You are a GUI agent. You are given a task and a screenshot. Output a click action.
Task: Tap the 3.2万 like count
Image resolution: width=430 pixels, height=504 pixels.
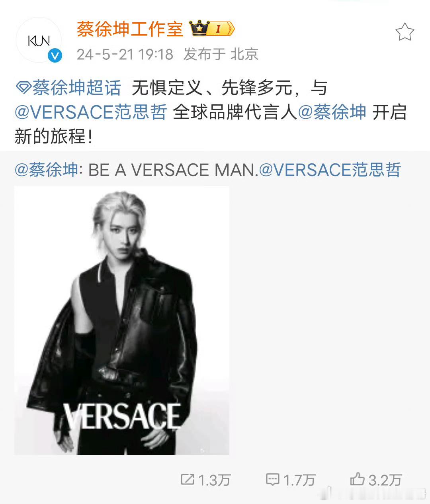(x=385, y=480)
